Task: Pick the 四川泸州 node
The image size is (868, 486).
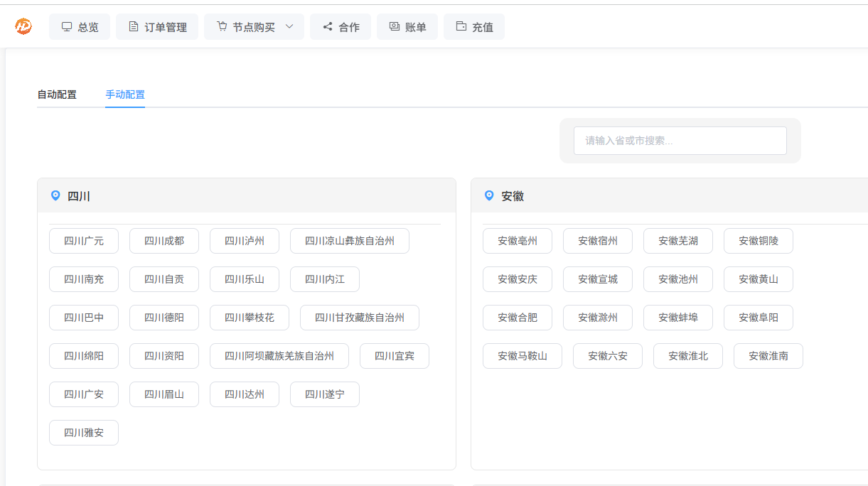Action: point(245,241)
